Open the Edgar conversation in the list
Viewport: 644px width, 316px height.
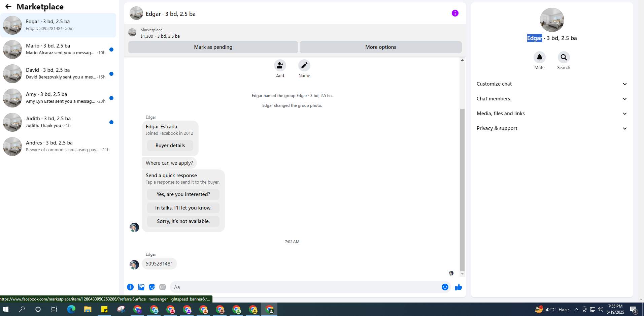pyautogui.click(x=58, y=25)
